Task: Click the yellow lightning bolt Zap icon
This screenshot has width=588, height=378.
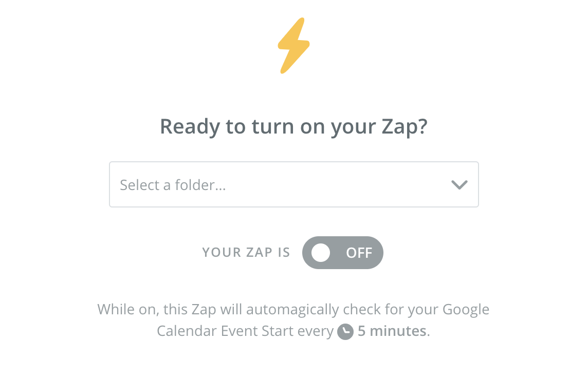Action: pyautogui.click(x=293, y=46)
